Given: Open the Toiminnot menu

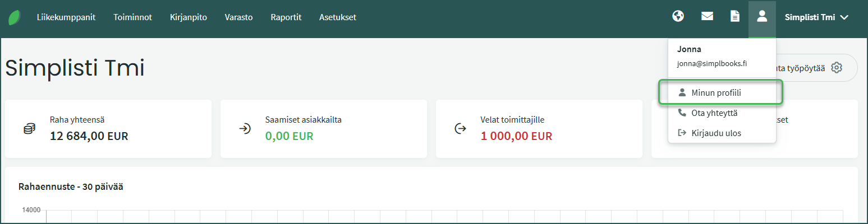Looking at the screenshot, I should pos(132,17).
